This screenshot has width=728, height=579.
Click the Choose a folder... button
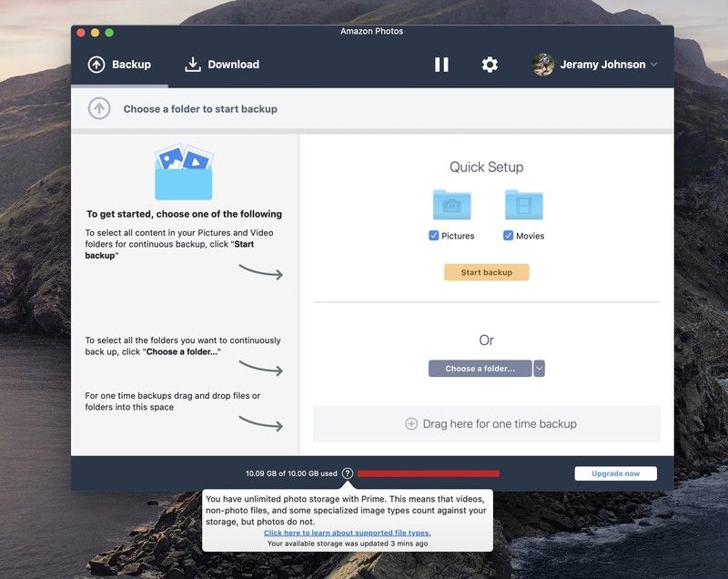tap(480, 369)
